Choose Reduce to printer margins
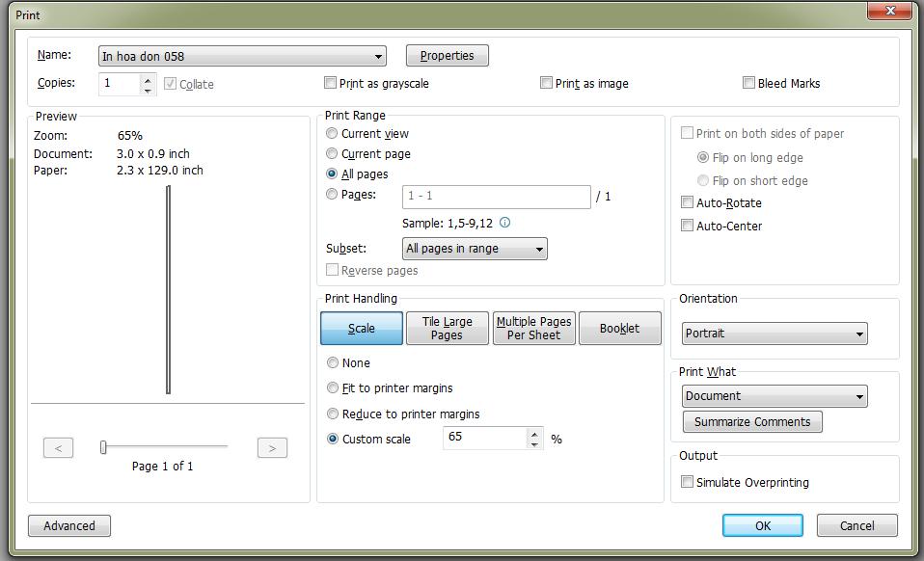 click(x=333, y=414)
